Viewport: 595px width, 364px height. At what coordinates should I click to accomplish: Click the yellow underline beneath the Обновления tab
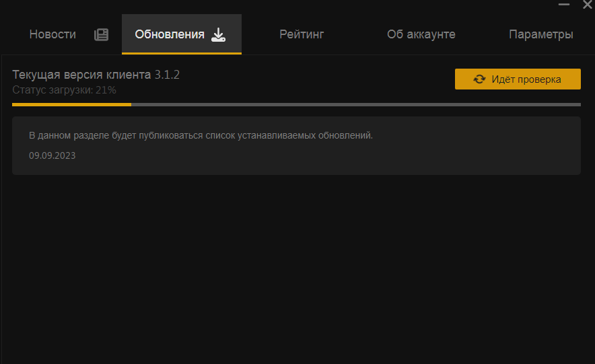point(181,53)
